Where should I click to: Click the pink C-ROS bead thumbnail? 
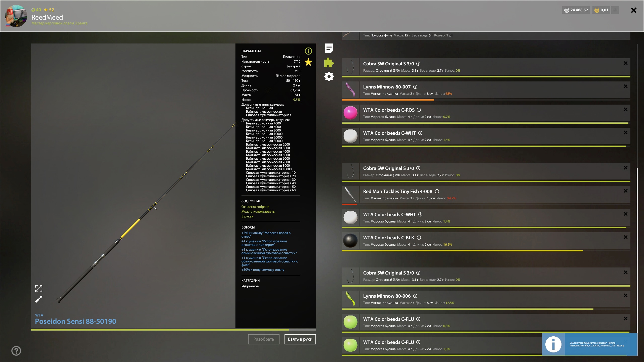(350, 113)
